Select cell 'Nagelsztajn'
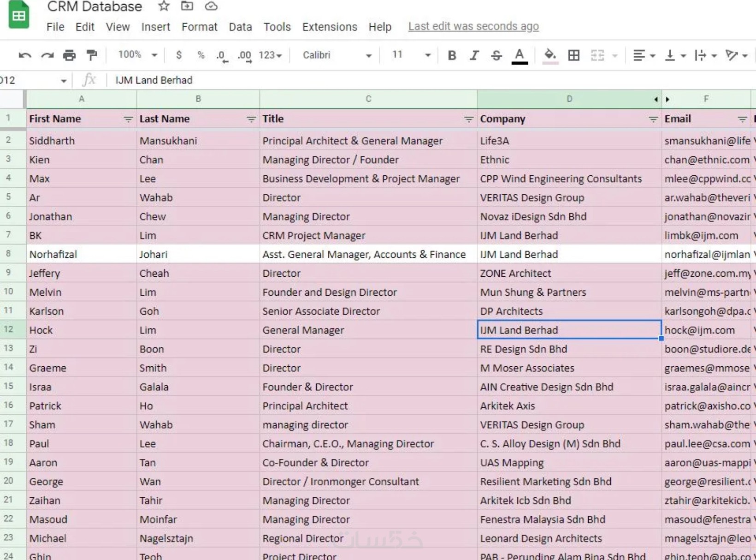This screenshot has height=560, width=756. pyautogui.click(x=198, y=538)
